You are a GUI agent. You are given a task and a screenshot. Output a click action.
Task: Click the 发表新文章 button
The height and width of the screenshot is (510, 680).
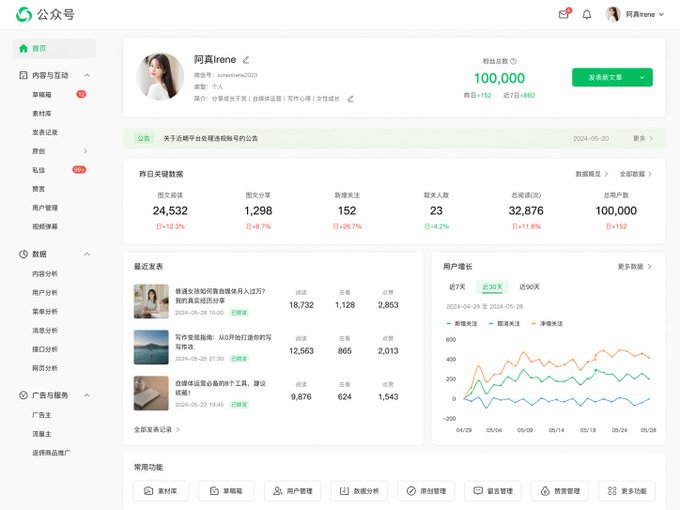point(603,77)
